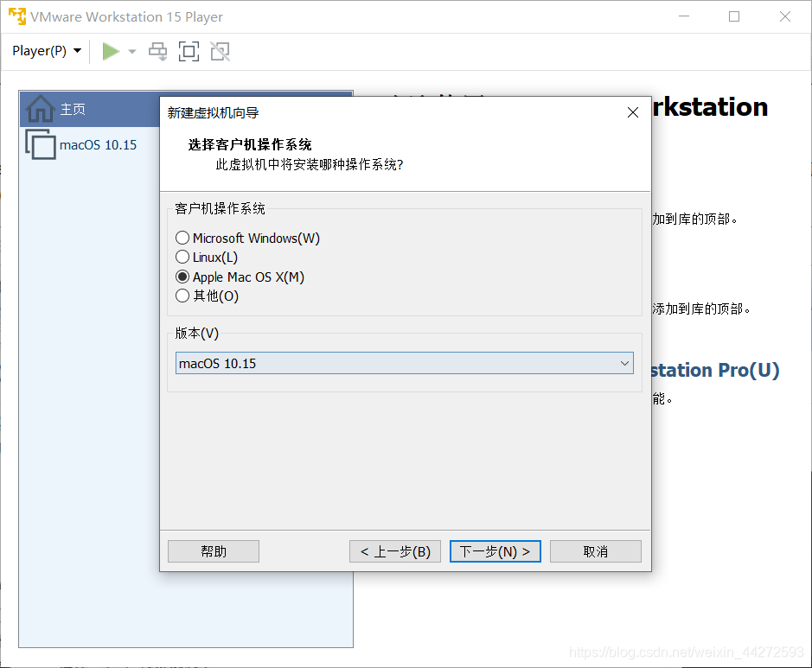
Task: Enter full screen mode via toolbar icon
Action: pyautogui.click(x=189, y=51)
